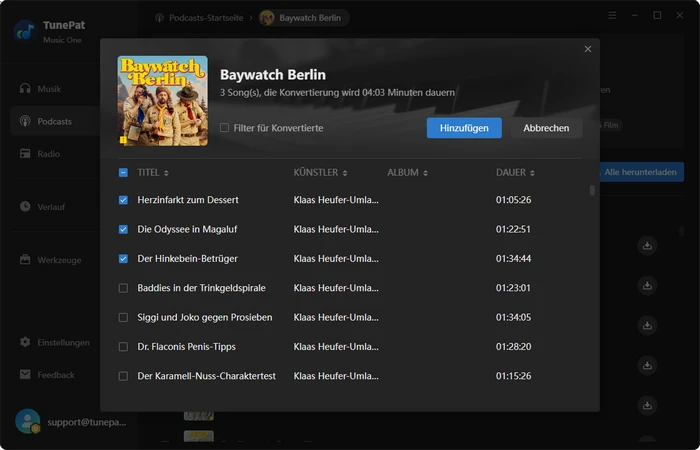Click the TunePat logo icon
This screenshot has height=450, width=700.
[25, 31]
